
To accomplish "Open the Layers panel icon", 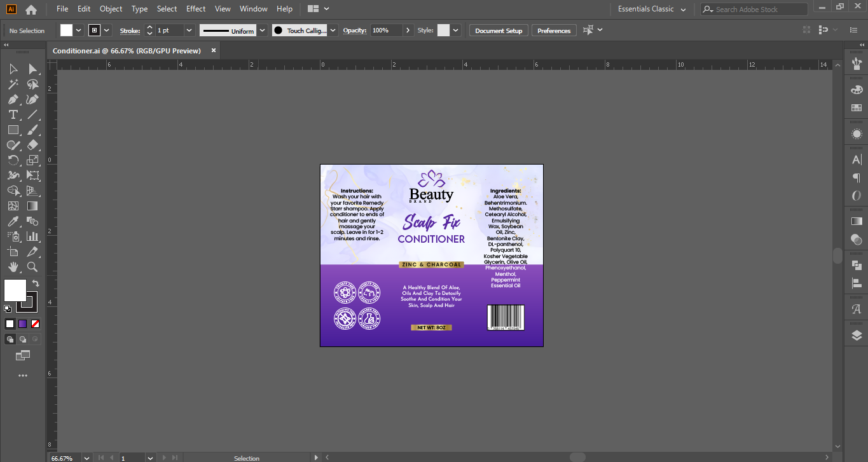I will 857,336.
